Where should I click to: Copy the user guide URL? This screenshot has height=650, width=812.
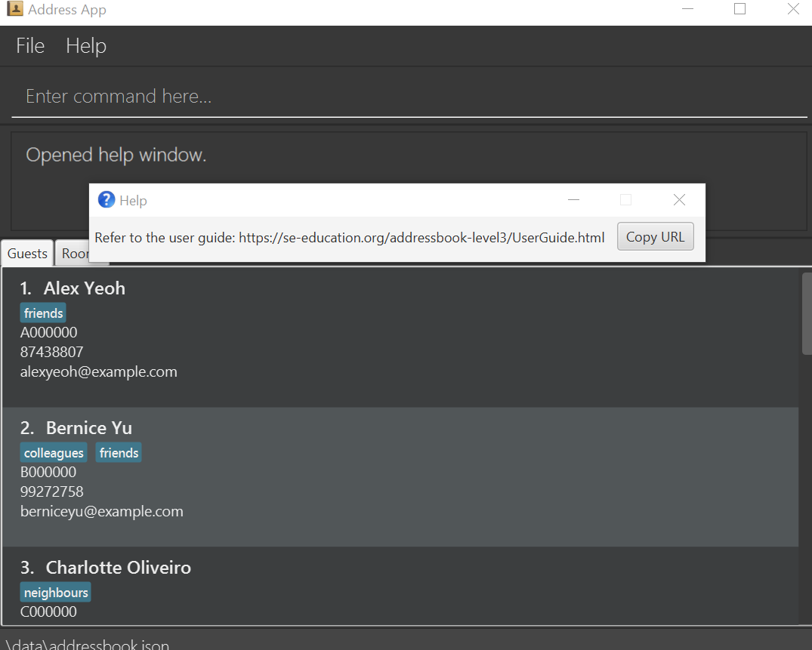pos(655,237)
